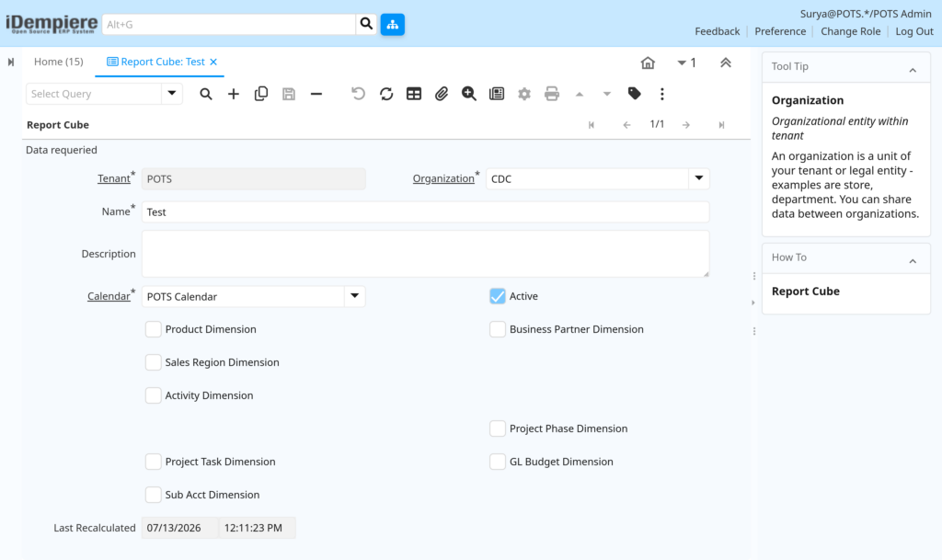Click the Undo changes icon

[x=358, y=94]
